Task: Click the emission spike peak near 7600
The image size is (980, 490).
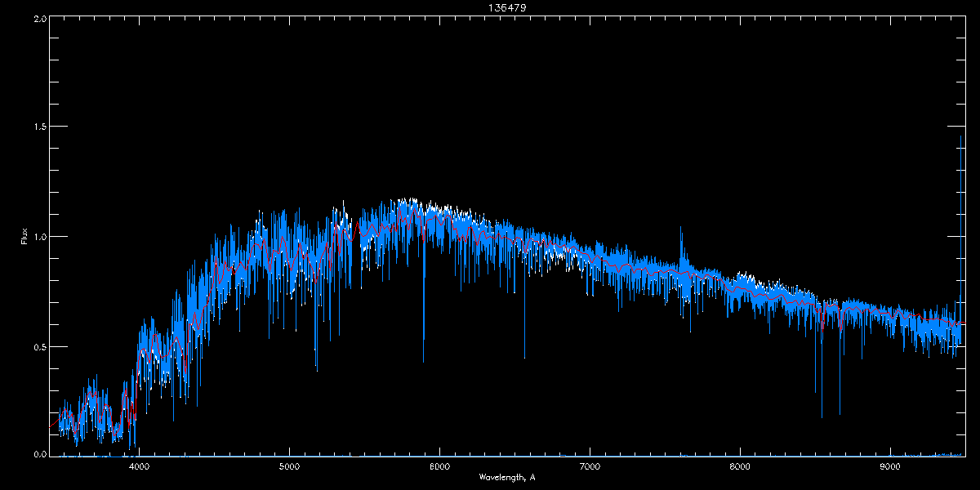Action: point(682,230)
